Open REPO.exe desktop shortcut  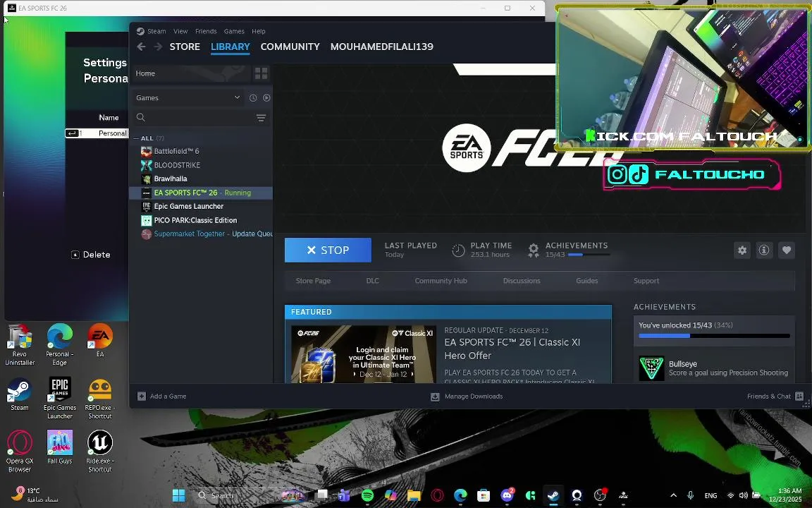coord(100,398)
